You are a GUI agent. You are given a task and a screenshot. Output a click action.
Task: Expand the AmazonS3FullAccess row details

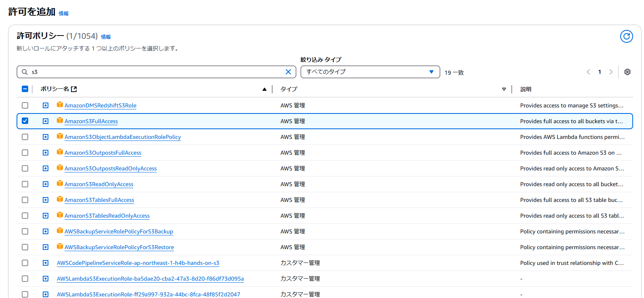[x=46, y=121]
